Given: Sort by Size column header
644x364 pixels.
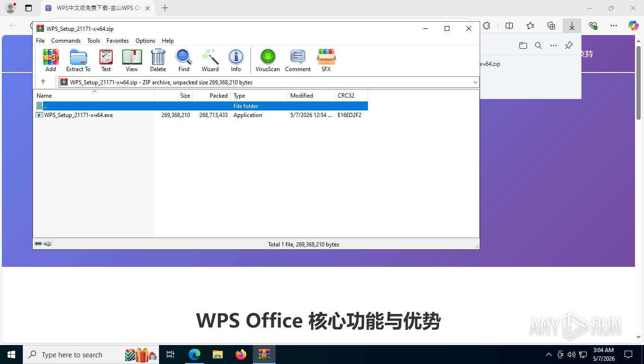Looking at the screenshot, I should pos(174,95).
